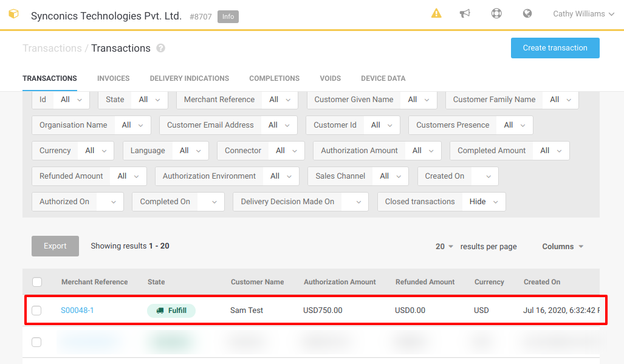Open the Cathy Williams user menu
The image size is (624, 364).
pyautogui.click(x=583, y=14)
